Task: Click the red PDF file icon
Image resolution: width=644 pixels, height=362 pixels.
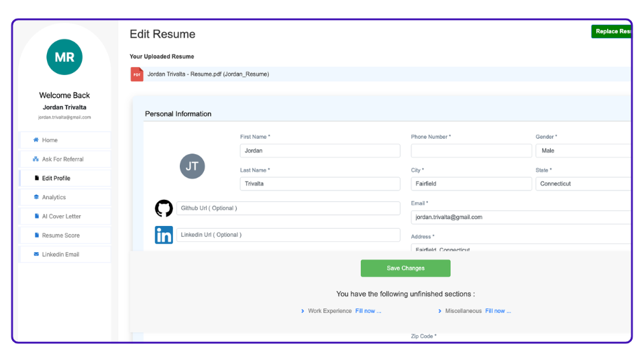Action: 137,74
